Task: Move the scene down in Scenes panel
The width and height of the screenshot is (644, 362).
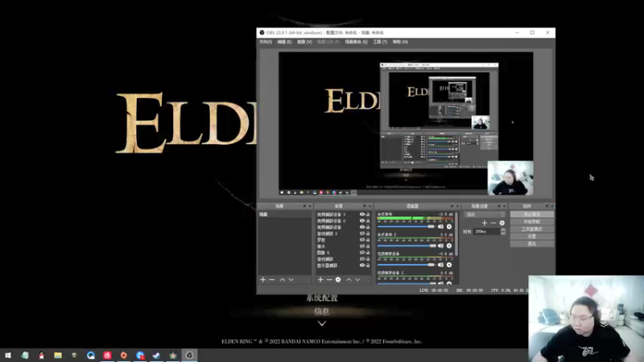Action: pos(291,279)
